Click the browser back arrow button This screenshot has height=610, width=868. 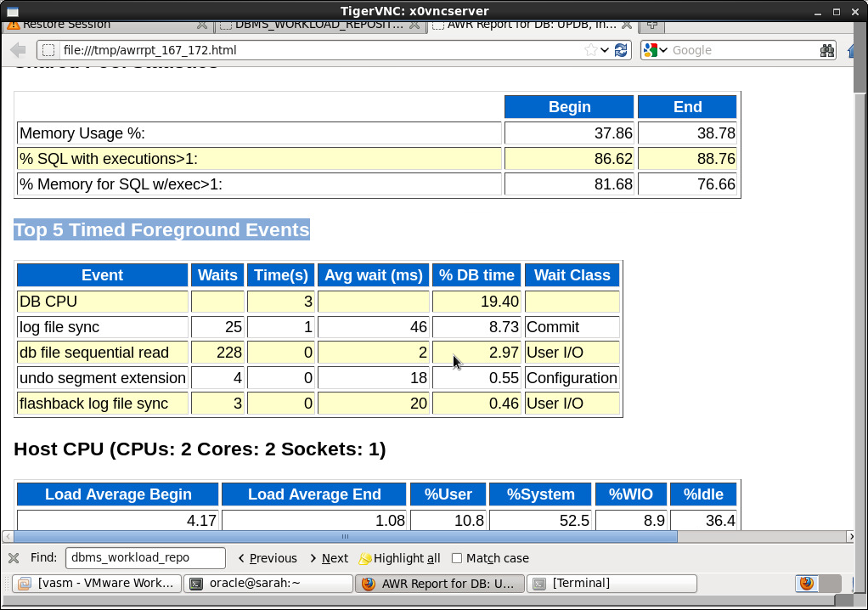18,50
